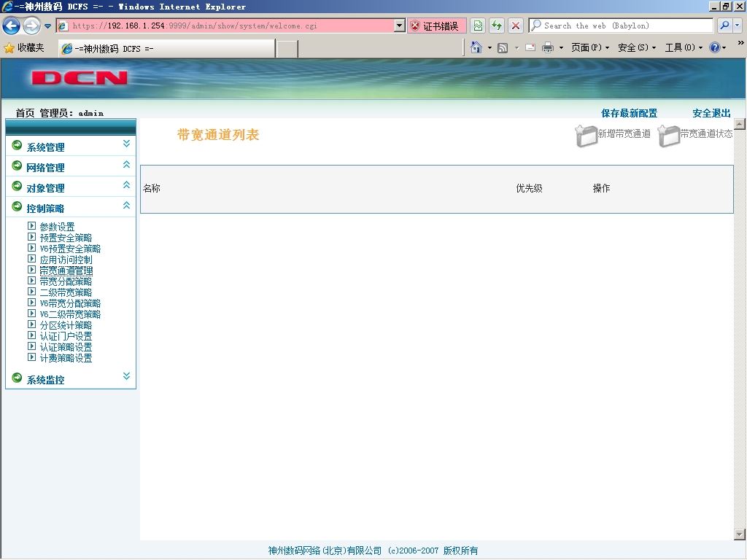Screen dimensions: 747x560
Task: Open 认证策略设置 menu item
Action: [66, 347]
